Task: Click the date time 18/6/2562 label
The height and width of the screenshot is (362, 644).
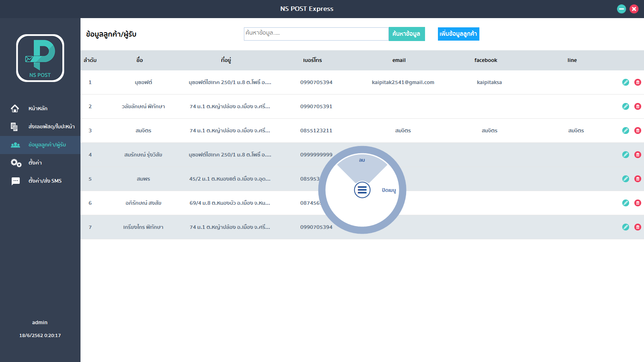Action: (x=40, y=335)
